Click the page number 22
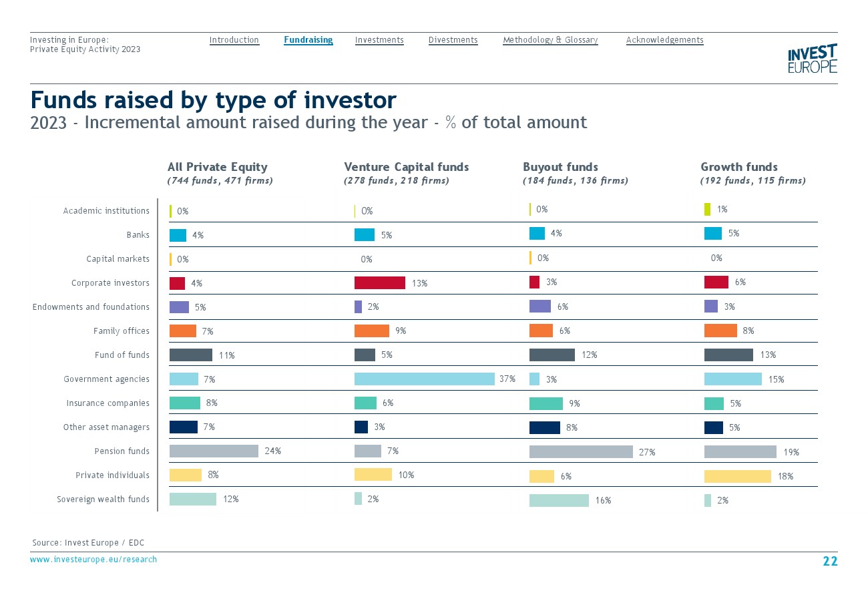The image size is (868, 601). pyautogui.click(x=829, y=562)
